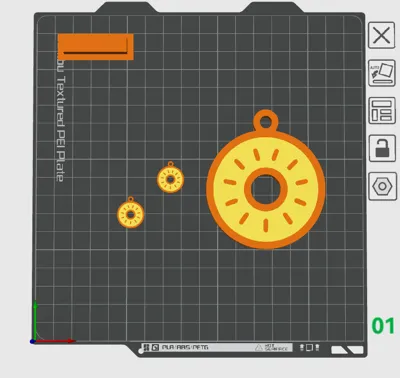Toggle the plate lock padlock icon

382,148
